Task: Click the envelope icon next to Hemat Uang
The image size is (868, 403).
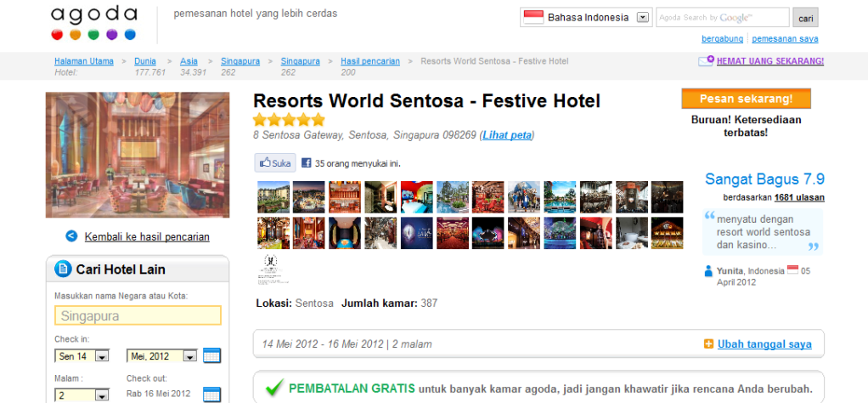Action: pos(706,61)
